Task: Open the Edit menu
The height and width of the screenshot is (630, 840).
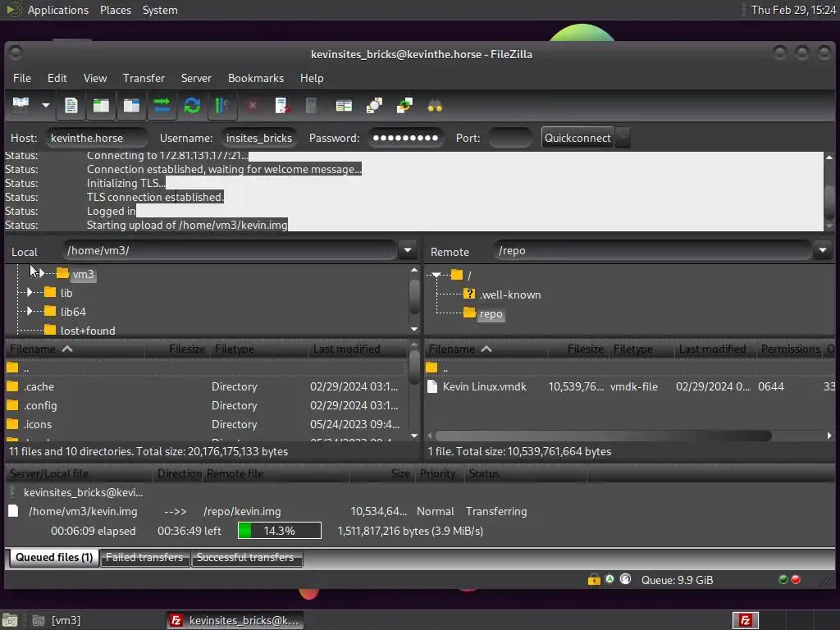Action: (57, 78)
